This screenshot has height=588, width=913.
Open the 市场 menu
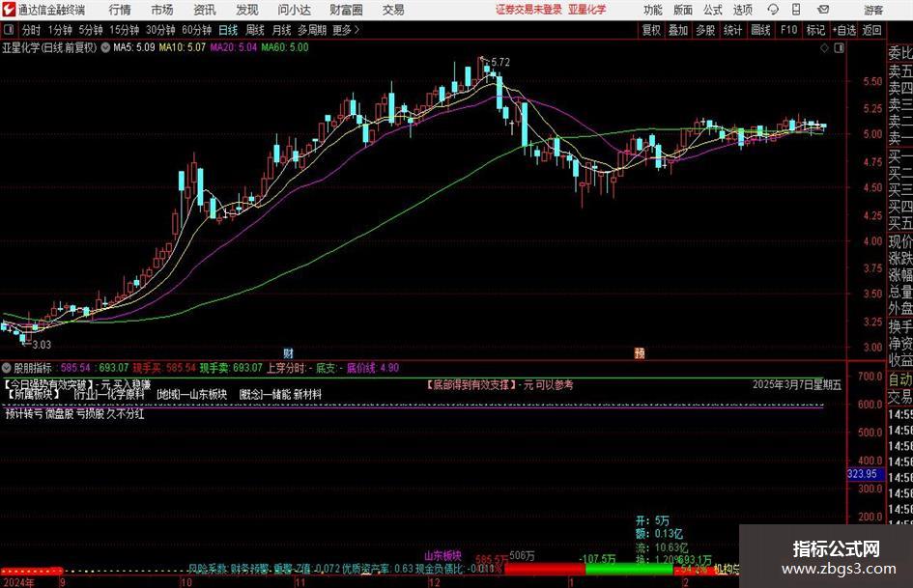[x=162, y=10]
